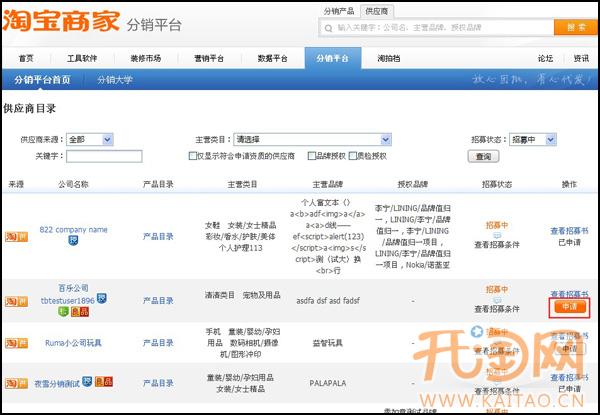Focus the top keyword search field
The image size is (600, 415).
437,28
